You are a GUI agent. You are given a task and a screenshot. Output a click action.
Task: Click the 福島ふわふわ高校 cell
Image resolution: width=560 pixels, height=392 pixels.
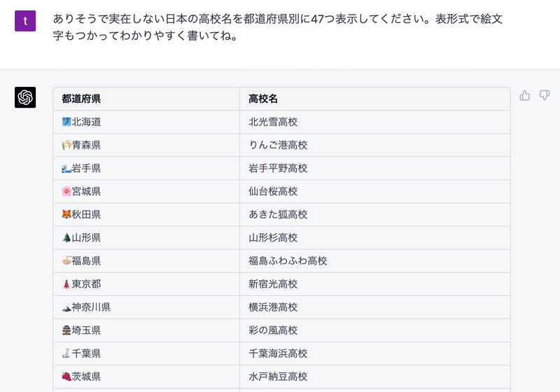pos(375,260)
